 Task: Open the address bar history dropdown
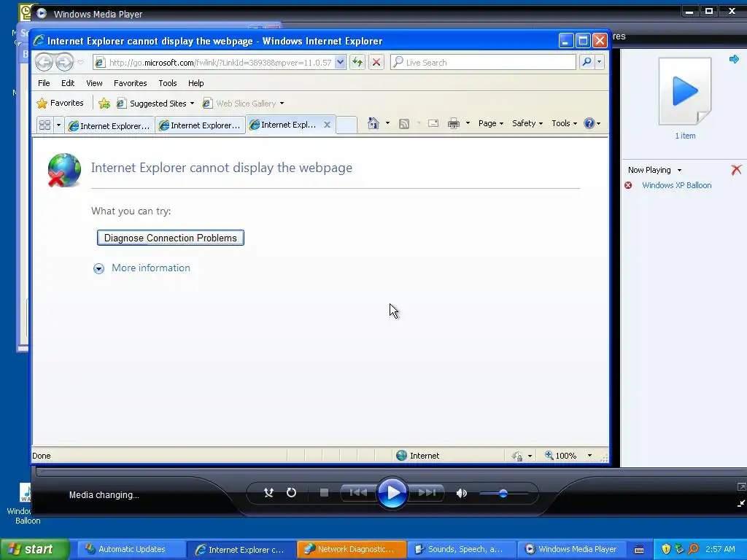point(340,63)
